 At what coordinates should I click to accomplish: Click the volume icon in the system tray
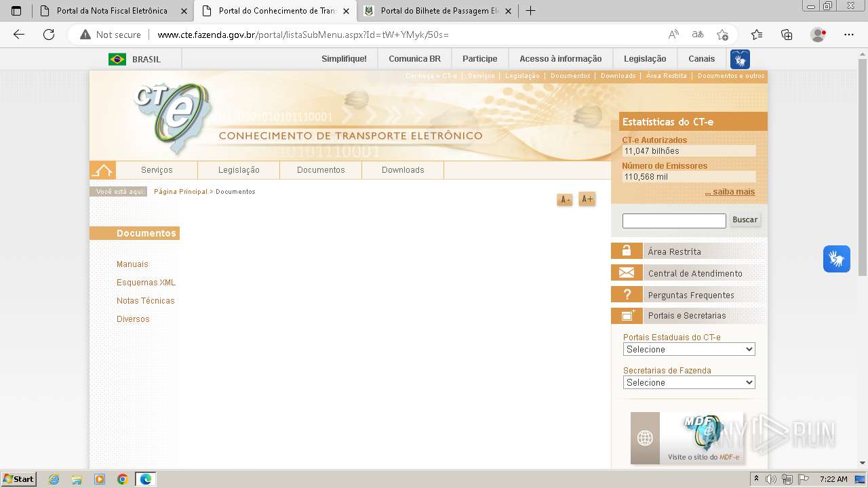[771, 479]
